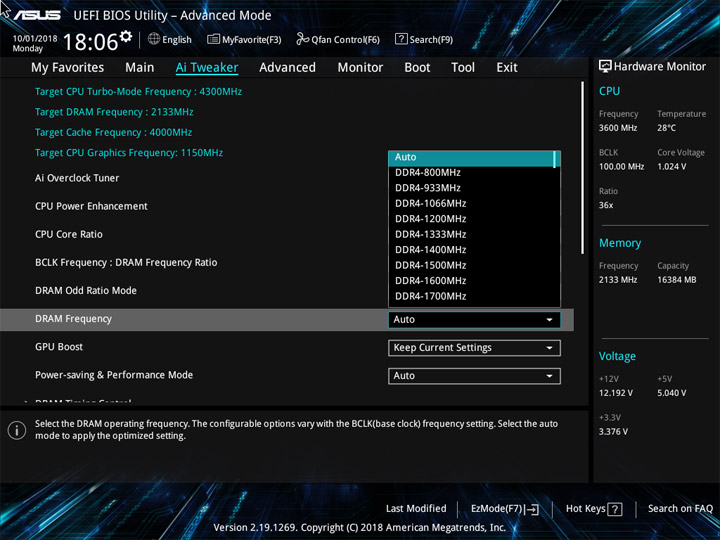Open the DRAM Frequency dropdown

point(474,320)
